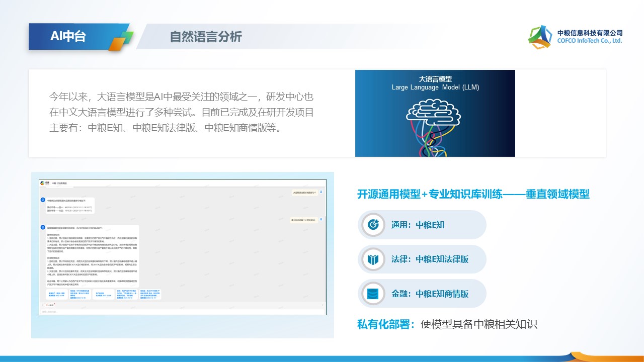Click the 法律：中粮E知法律版 pill button
The height and width of the screenshot is (362, 644).
422,259
